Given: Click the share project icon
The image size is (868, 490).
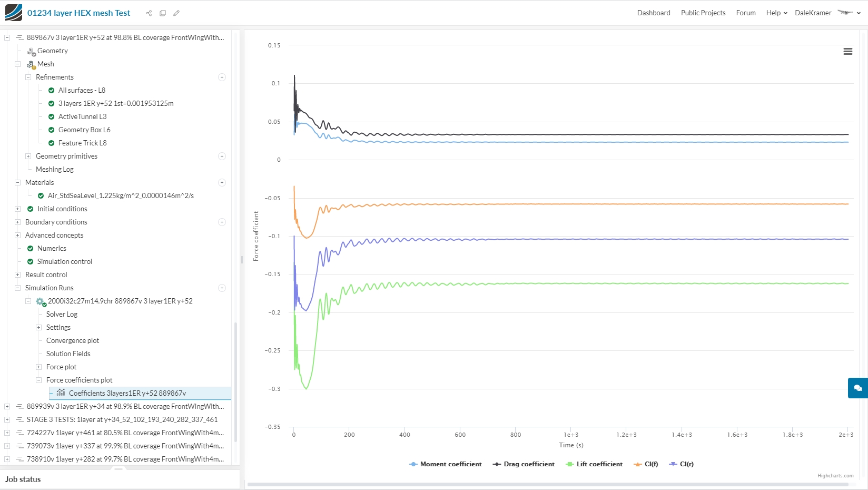Looking at the screenshot, I should pos(149,13).
